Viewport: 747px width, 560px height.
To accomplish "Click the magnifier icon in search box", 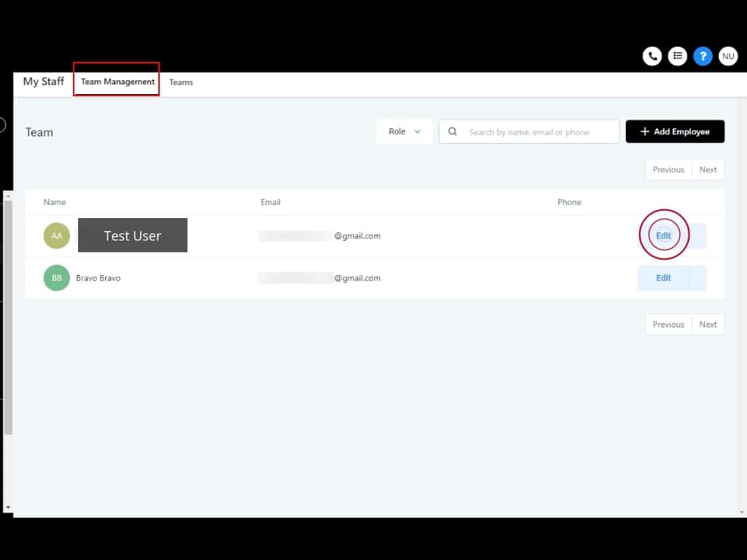I will click(x=453, y=132).
